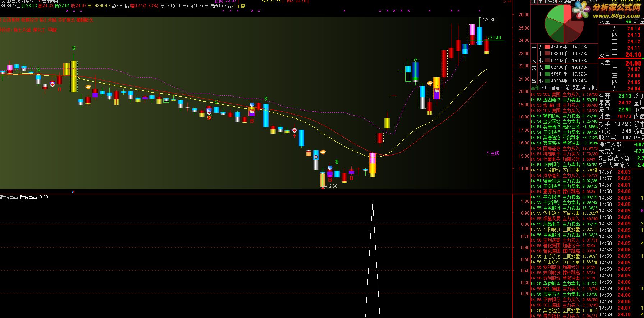Click the 26.00 label on the price axis
This screenshot has width=644, height=318.
[x=524, y=15]
